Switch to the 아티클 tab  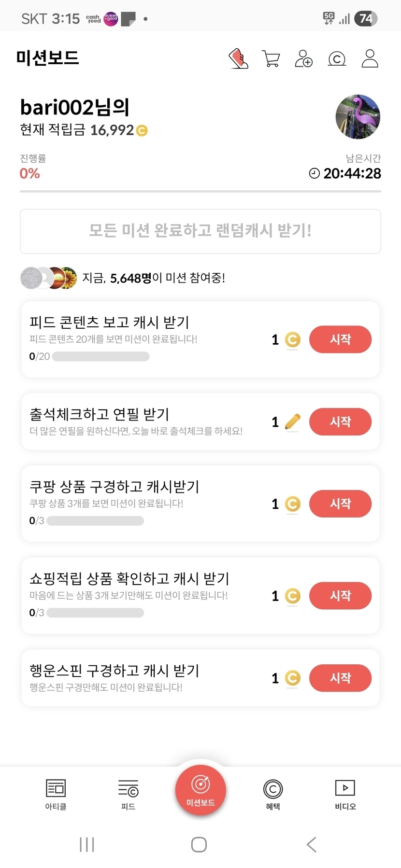tap(56, 794)
